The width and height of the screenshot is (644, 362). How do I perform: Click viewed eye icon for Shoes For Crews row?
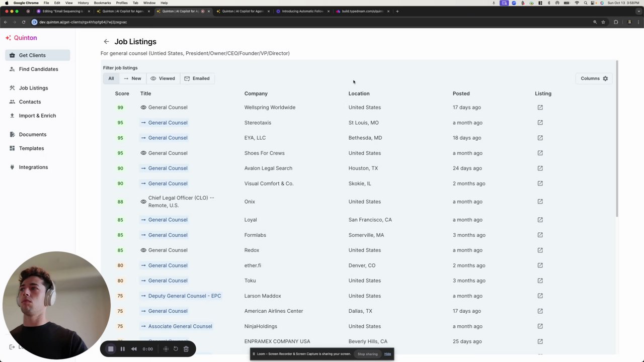point(143,153)
